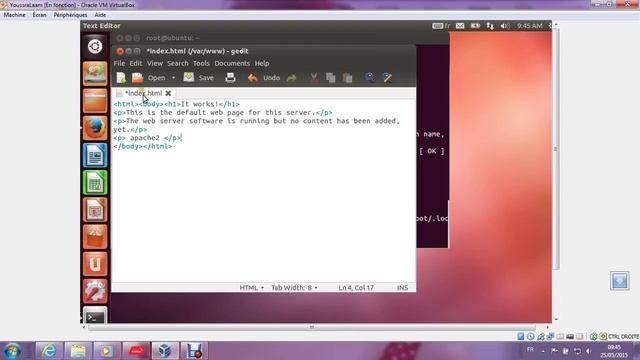This screenshot has height=360, width=640.
Task: Open Ubuntu Software Center launcher icon
Action: (x=95, y=237)
